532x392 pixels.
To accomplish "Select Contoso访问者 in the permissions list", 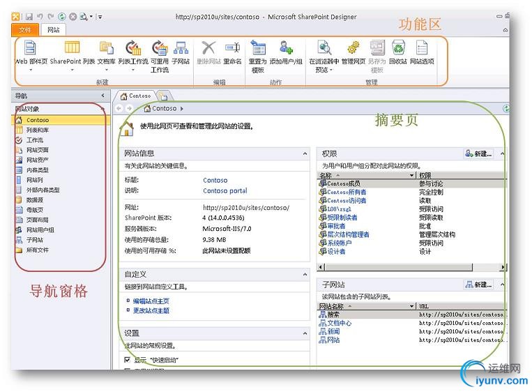I will (346, 201).
